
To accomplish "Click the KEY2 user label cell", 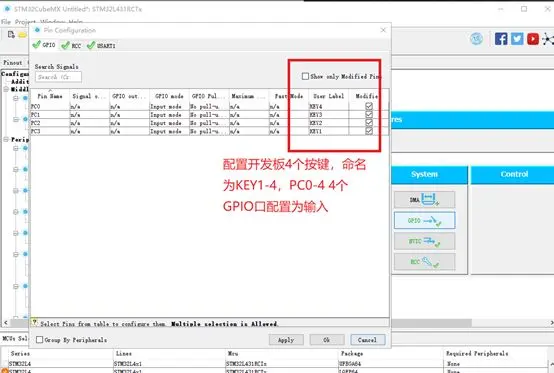I will pyautogui.click(x=329, y=123).
